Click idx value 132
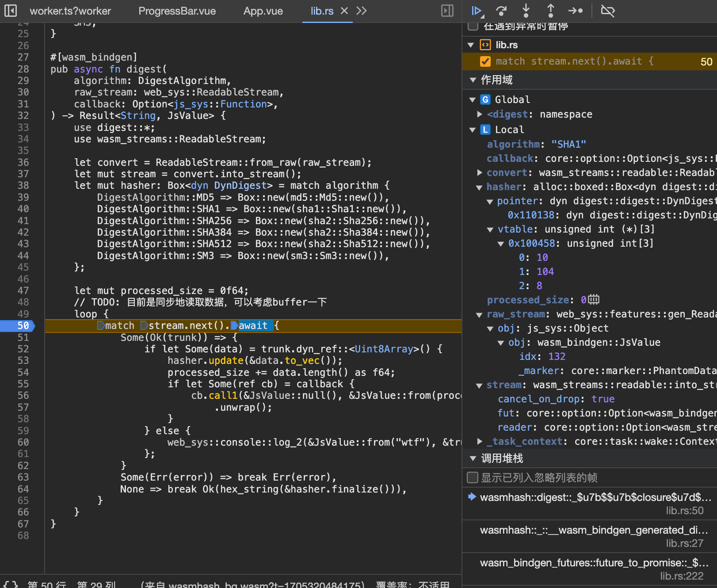The width and height of the screenshot is (717, 588). (557, 356)
